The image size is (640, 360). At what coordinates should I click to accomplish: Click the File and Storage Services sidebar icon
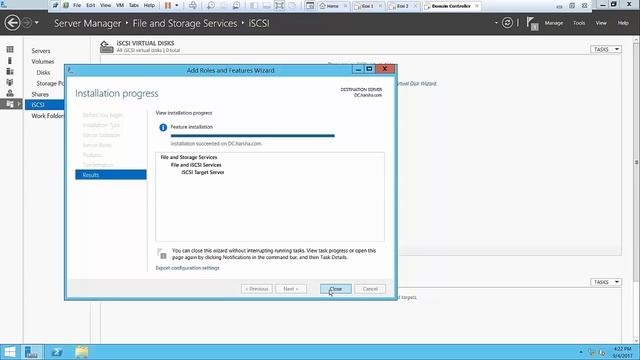pyautogui.click(x=10, y=104)
